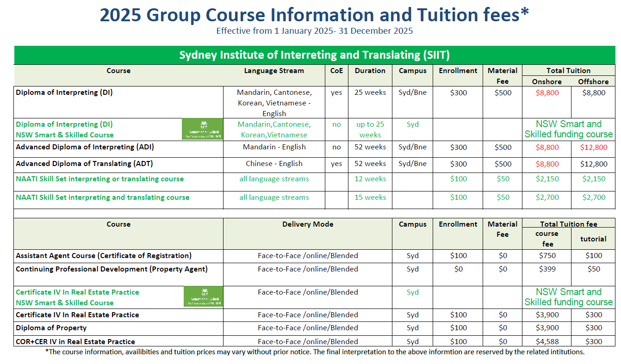Click "all language streams" in the 12 weeks row
The height and width of the screenshot is (364, 621).
point(274,179)
